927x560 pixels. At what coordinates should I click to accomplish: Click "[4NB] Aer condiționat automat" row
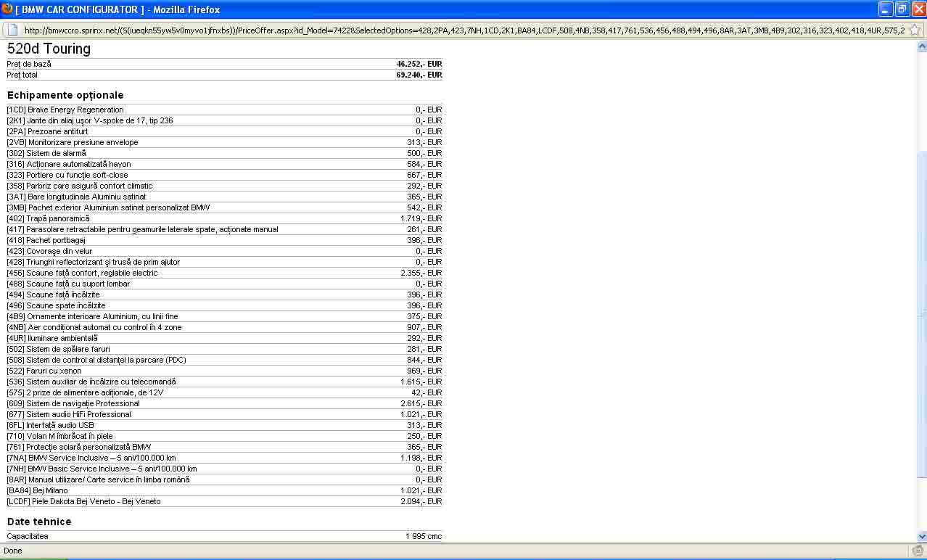click(x=224, y=327)
